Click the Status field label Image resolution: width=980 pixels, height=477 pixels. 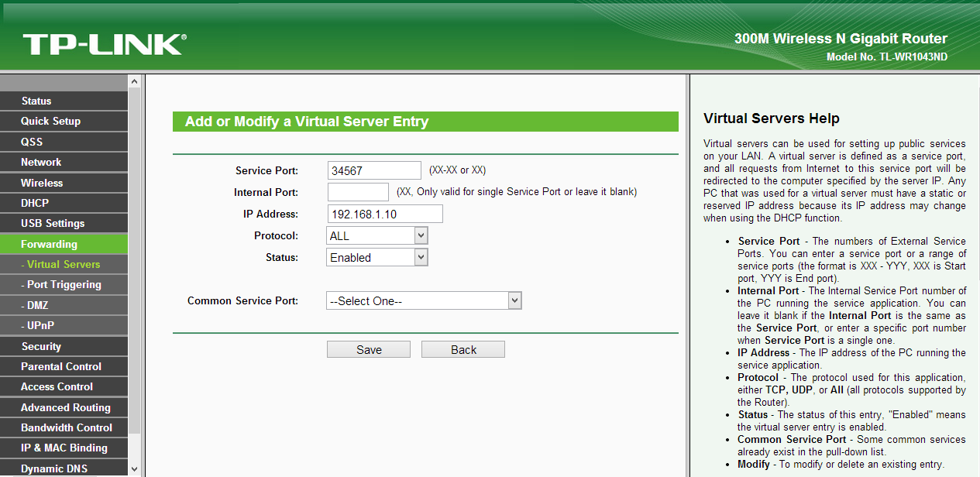282,257
